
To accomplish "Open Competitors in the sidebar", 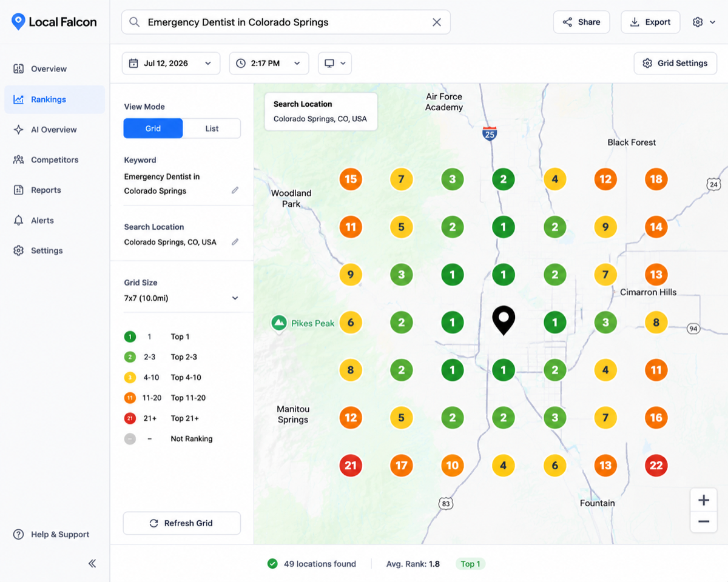I will click(55, 160).
